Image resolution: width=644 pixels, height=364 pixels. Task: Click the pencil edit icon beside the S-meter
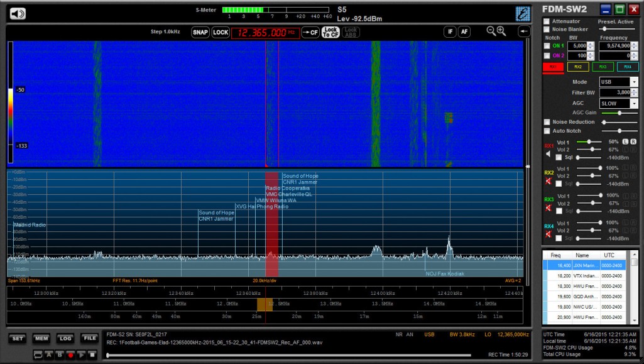coord(523,14)
